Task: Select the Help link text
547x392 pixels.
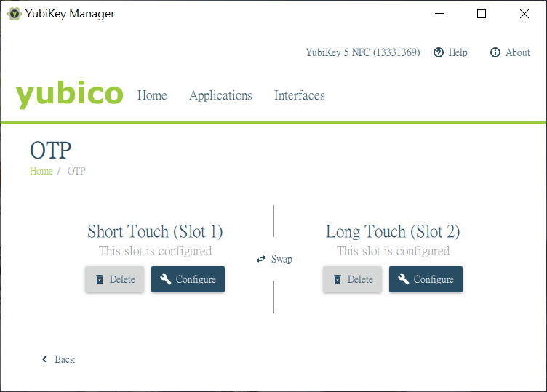Action: point(458,52)
